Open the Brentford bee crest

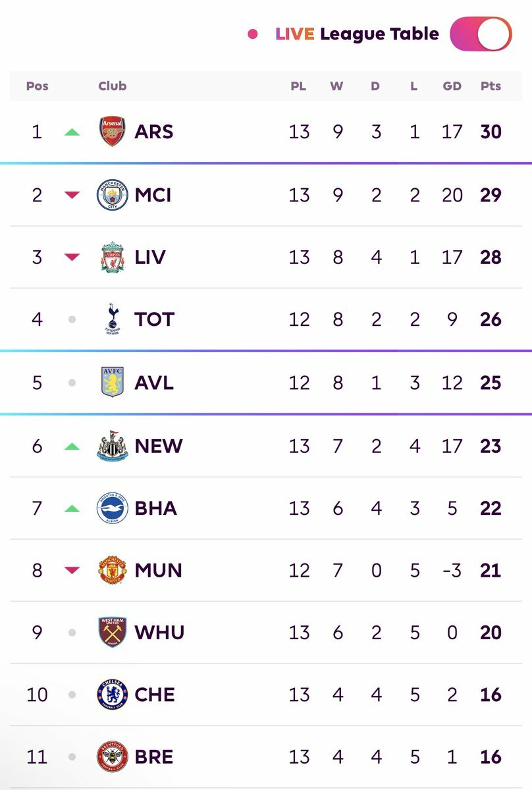pos(112,757)
